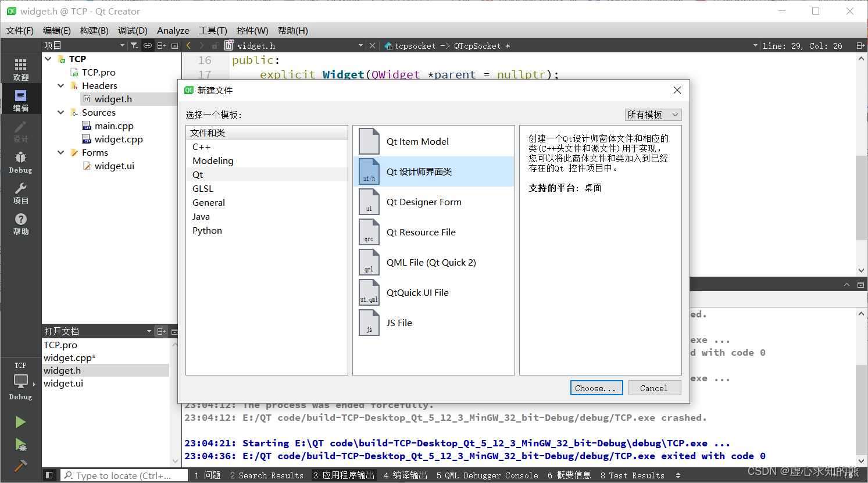Select widget.cpp* in open documents
Viewport: 868px width, 483px height.
[70, 357]
